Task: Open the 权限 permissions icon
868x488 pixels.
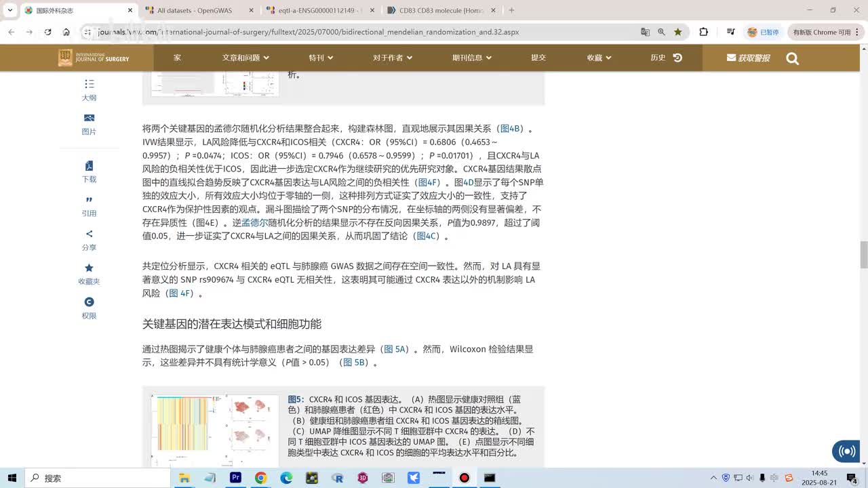Action: click(x=89, y=308)
